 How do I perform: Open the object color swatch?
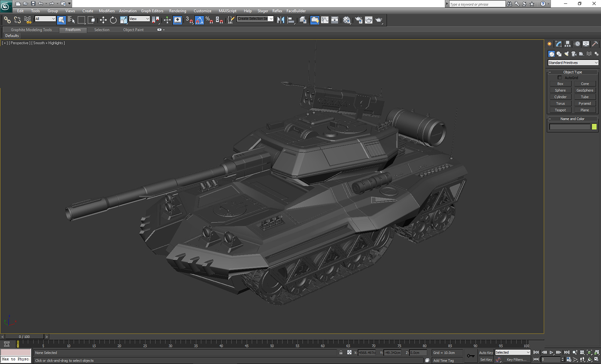coord(594,127)
